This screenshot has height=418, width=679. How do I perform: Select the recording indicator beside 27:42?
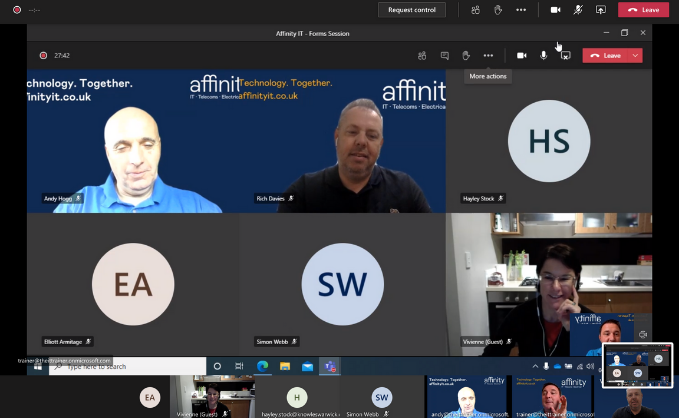[43, 55]
